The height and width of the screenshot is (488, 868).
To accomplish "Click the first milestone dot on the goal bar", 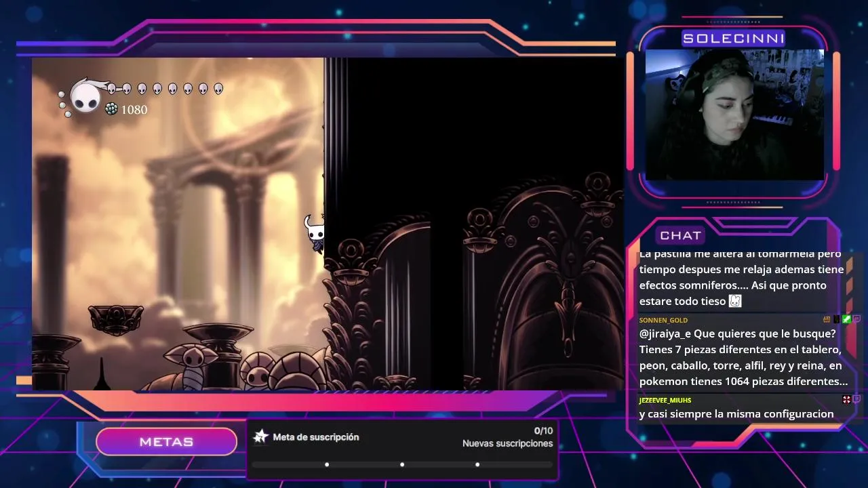I will coord(327,465).
